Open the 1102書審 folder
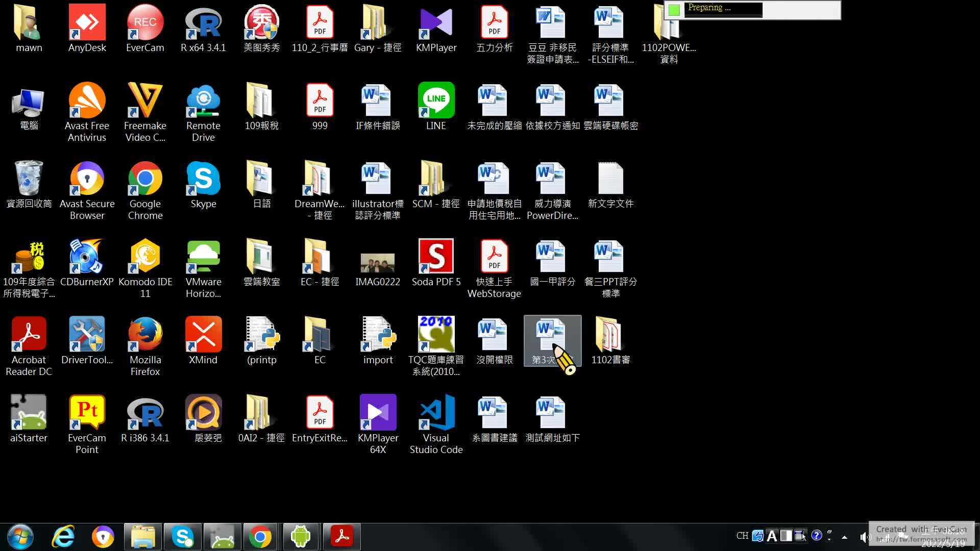Viewport: 980px width, 551px height. [x=610, y=341]
